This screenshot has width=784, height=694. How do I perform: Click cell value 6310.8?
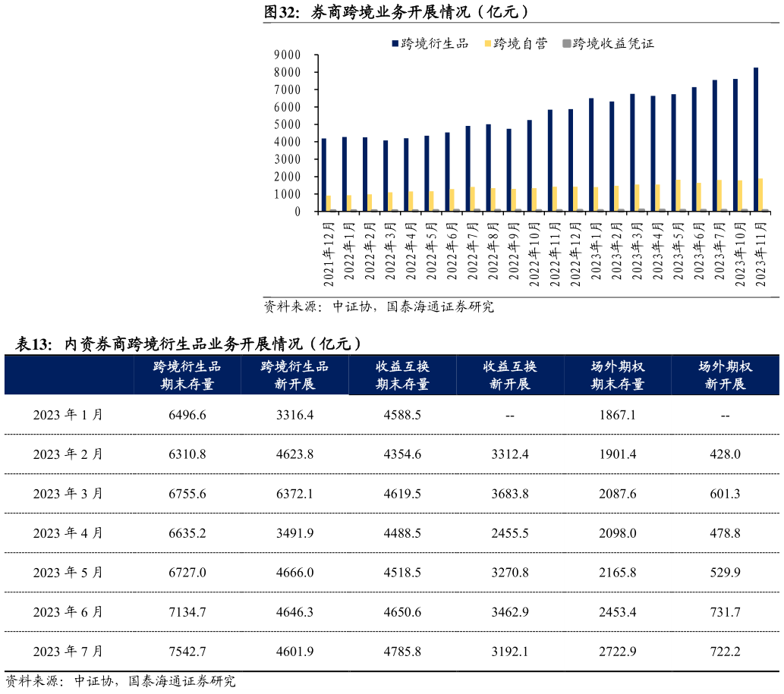[187, 454]
